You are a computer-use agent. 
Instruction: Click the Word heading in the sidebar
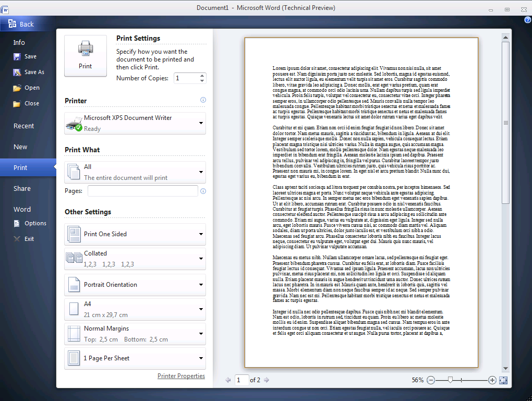(x=22, y=209)
